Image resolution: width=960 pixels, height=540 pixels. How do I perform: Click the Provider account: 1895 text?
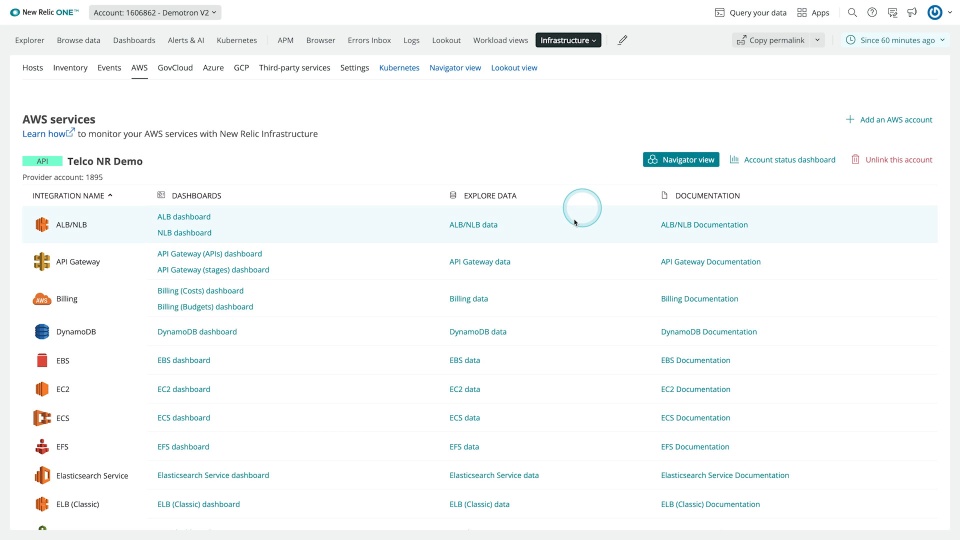(x=62, y=177)
